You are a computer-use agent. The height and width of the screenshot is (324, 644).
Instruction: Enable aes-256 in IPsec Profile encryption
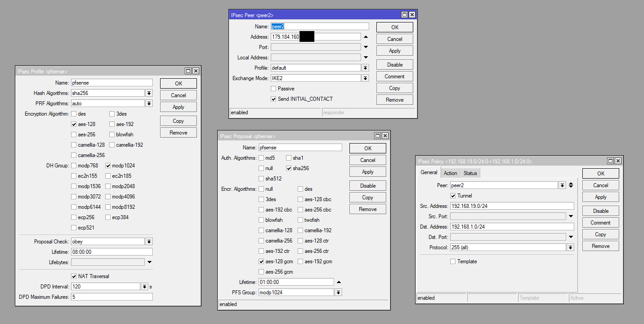coord(74,135)
